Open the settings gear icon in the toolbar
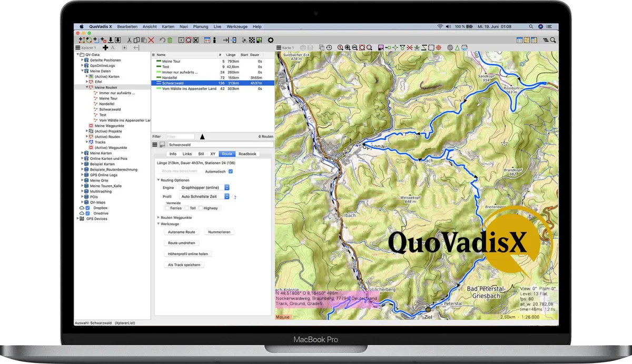 tap(270, 40)
